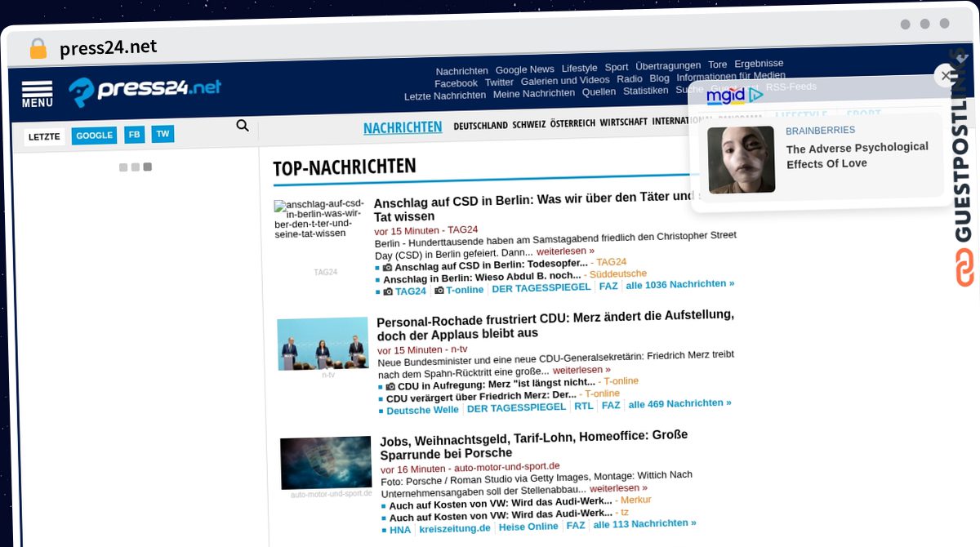The image size is (980, 547).
Task: Open Letzte Nachrichten link
Action: point(445,96)
